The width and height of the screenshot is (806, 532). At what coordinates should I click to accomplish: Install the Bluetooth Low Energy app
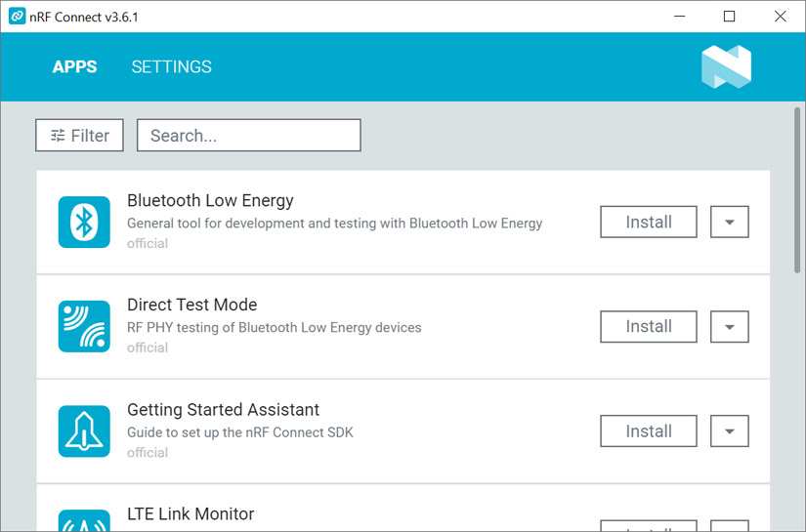[649, 222]
